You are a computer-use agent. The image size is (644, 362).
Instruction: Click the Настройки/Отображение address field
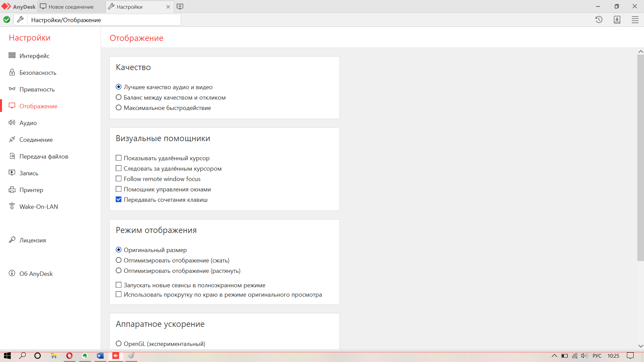coord(104,20)
